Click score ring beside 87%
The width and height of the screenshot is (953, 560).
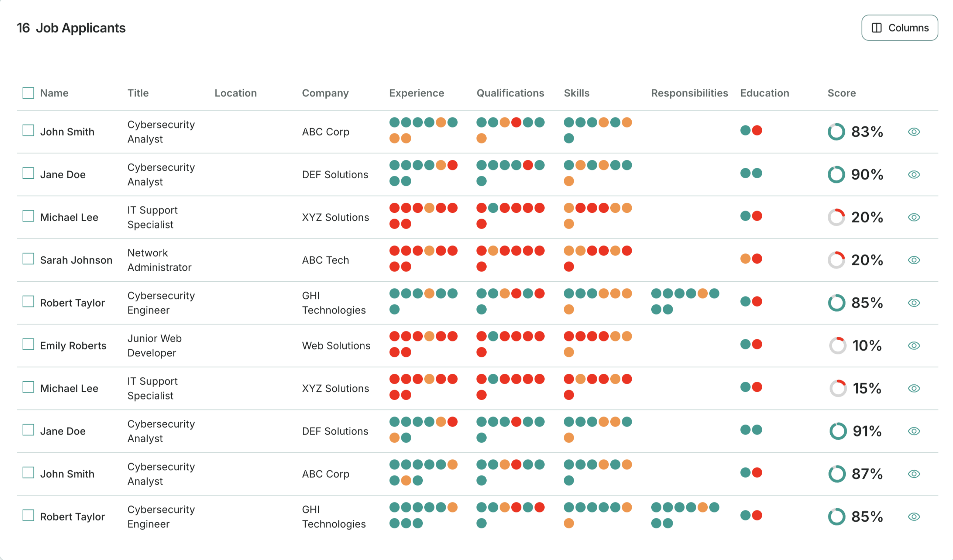click(837, 473)
